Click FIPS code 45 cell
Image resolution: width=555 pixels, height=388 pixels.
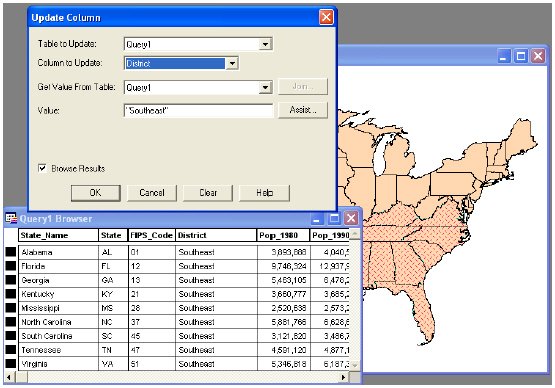click(151, 336)
